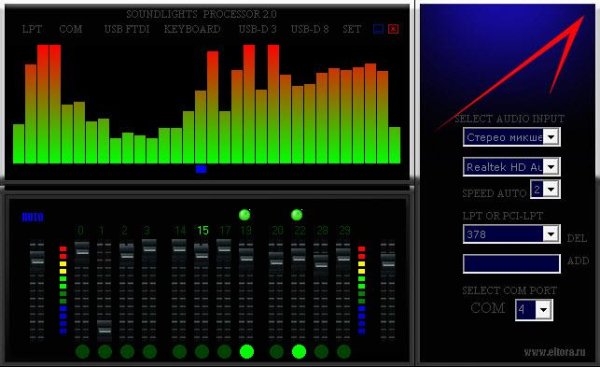Click the round LED under channel 1
The image size is (600, 367).
click(x=104, y=351)
